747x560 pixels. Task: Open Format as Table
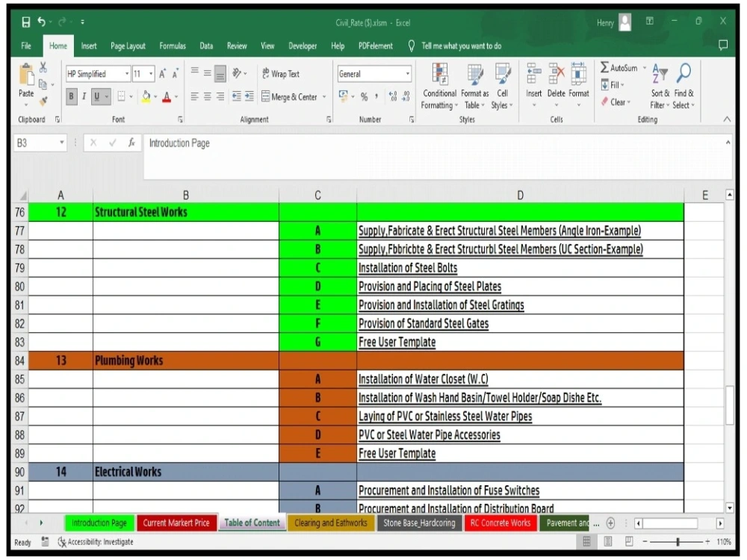pyautogui.click(x=474, y=87)
